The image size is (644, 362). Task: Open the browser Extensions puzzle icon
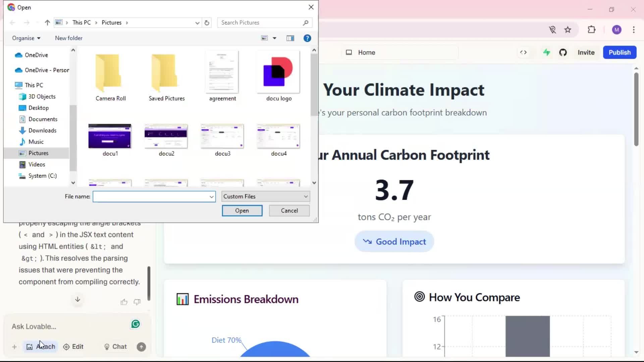coord(592,29)
